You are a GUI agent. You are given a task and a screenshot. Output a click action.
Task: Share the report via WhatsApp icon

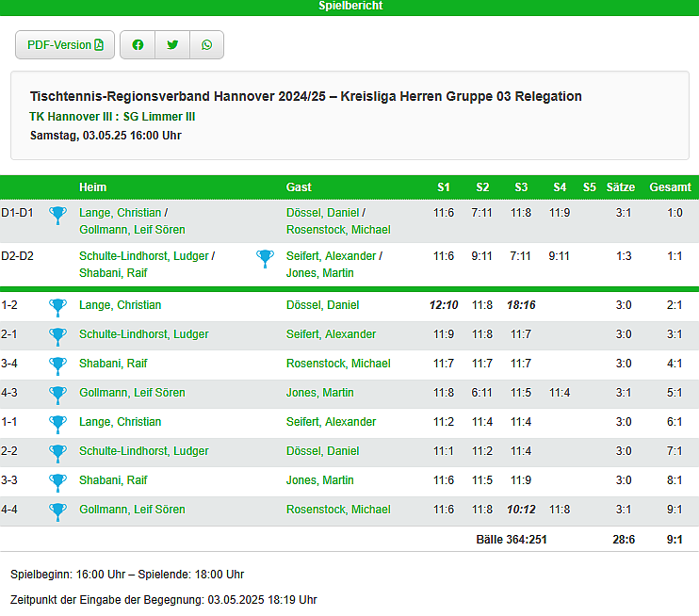coord(206,45)
